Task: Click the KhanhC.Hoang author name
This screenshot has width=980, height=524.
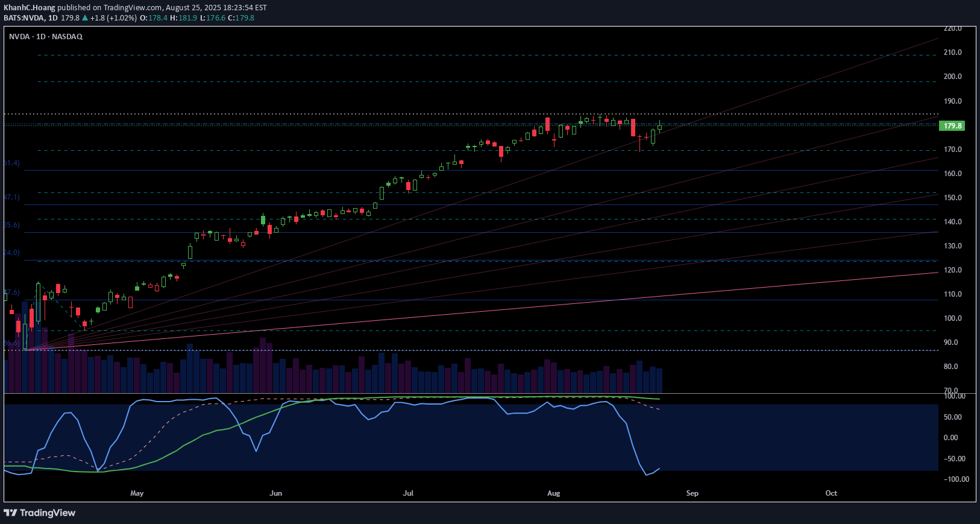Action: pos(30,8)
